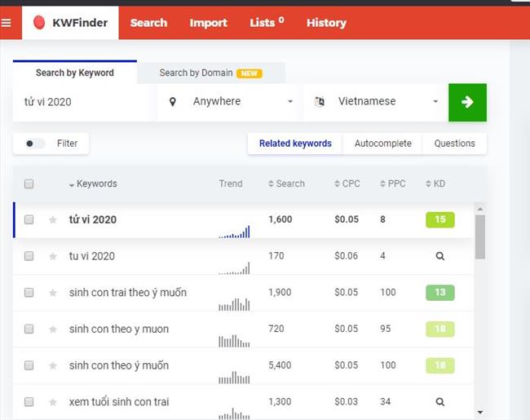Open the Search menu item

tap(148, 23)
